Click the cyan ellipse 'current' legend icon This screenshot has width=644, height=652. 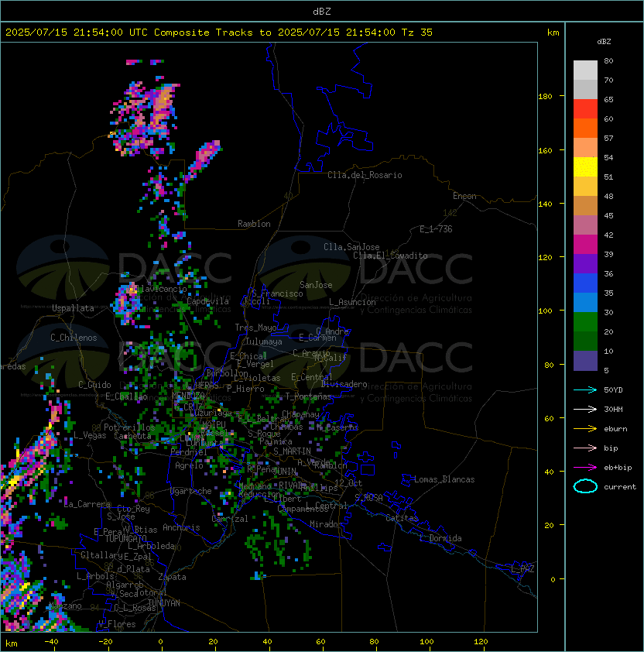585,486
